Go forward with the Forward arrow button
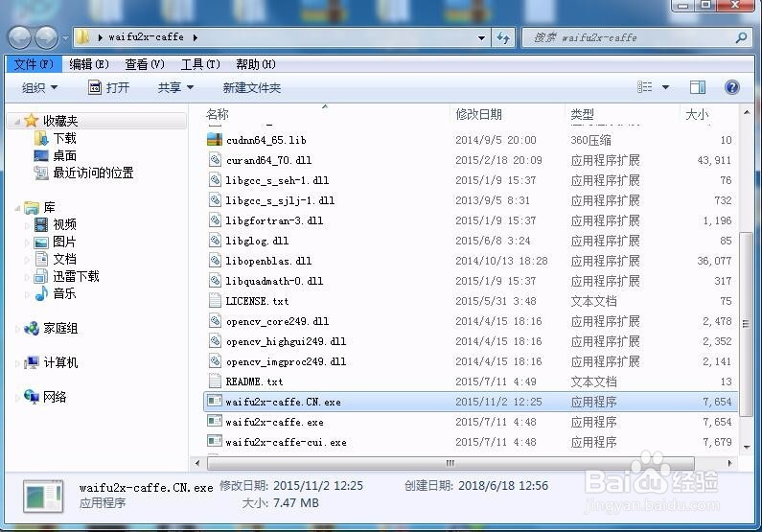This screenshot has width=762, height=532. (x=47, y=37)
